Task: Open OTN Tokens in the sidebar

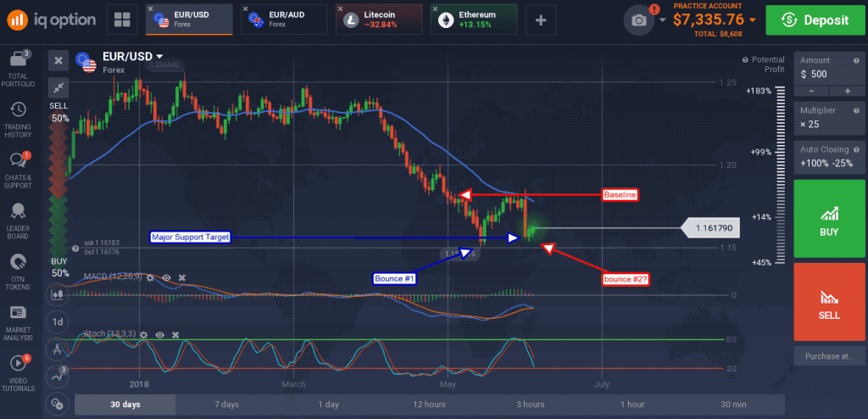Action: [19, 271]
